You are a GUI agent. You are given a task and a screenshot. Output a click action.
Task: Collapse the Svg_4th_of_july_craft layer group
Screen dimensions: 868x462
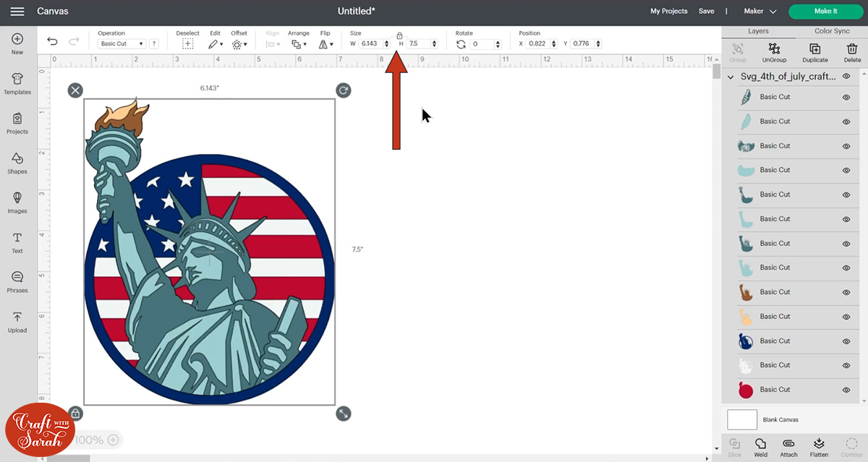(x=730, y=76)
